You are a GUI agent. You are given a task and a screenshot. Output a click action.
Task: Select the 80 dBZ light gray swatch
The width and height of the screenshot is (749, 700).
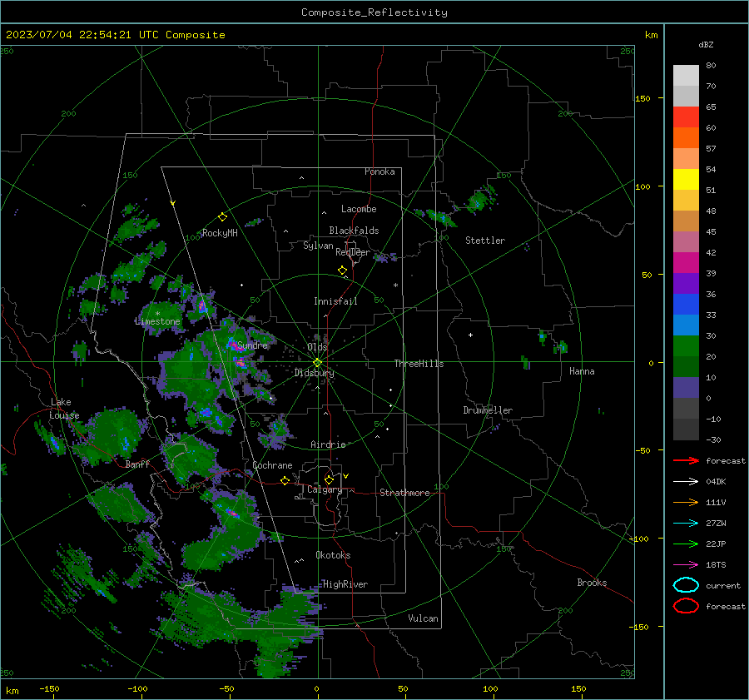coord(686,76)
